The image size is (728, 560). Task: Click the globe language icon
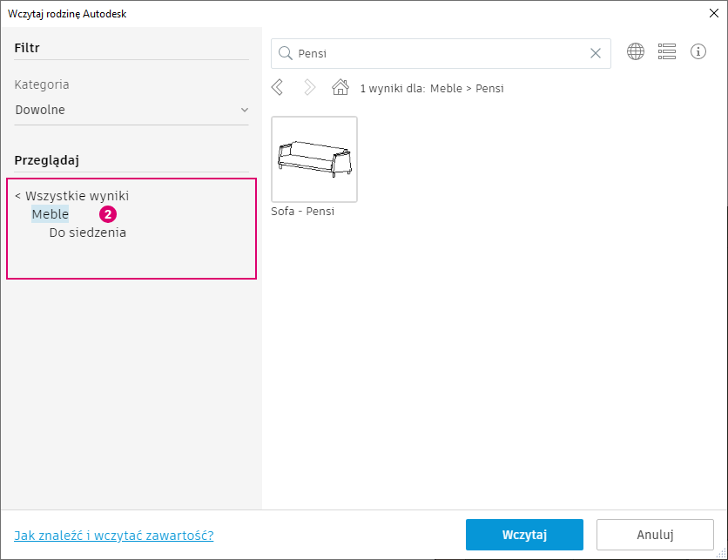[636, 51]
